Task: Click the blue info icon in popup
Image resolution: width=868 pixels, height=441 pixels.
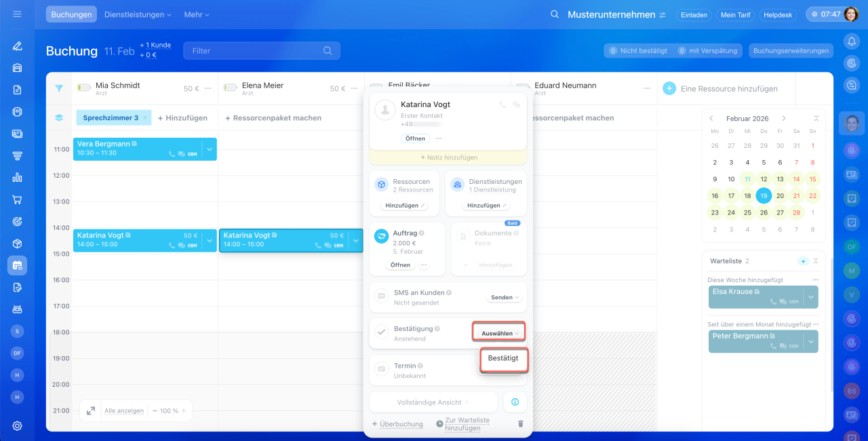Action: [515, 402]
